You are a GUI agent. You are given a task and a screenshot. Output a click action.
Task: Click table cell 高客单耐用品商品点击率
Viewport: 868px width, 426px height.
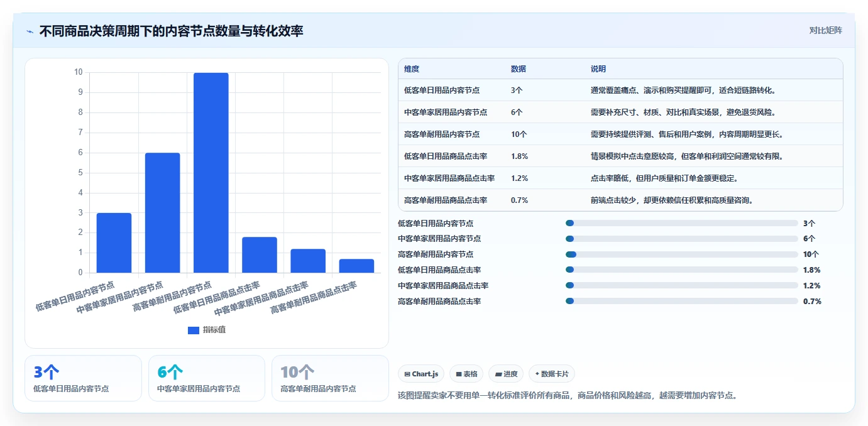click(446, 200)
